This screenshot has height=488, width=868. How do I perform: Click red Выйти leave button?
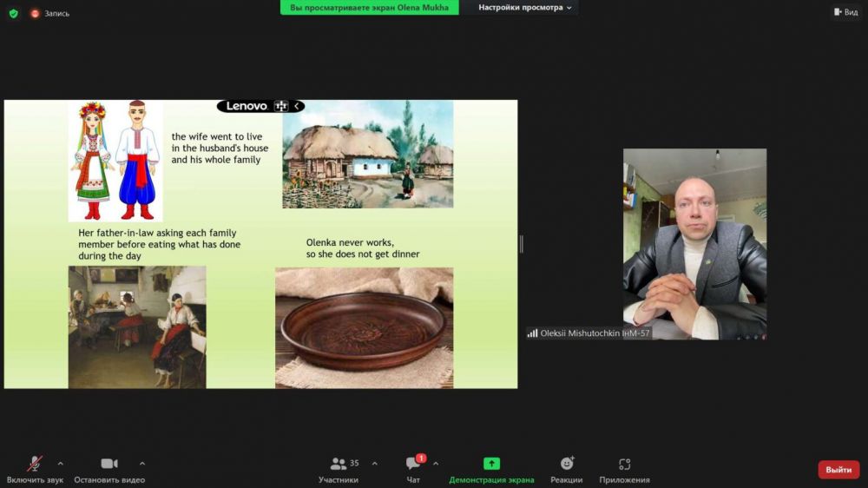838,470
